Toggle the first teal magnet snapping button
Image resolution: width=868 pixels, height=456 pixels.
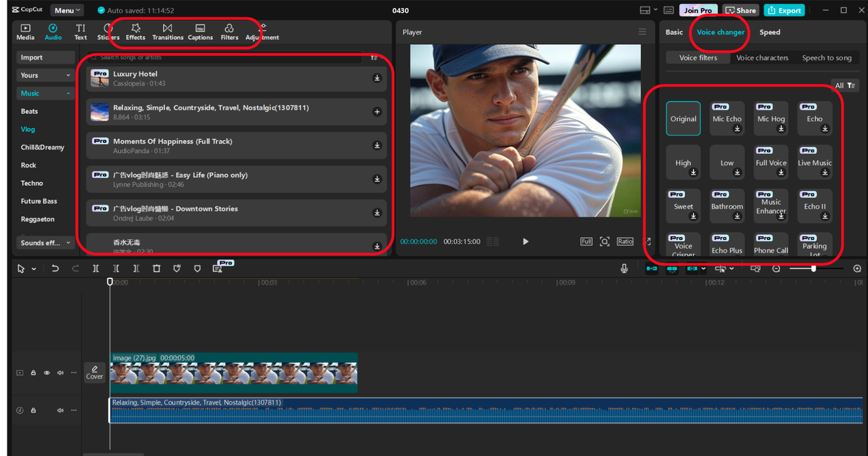pos(652,268)
